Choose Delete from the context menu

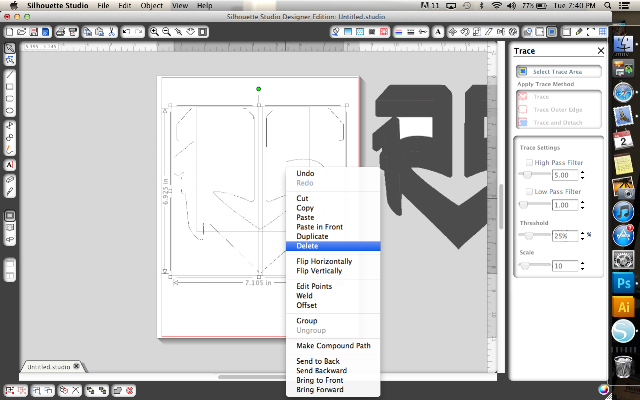coord(333,246)
